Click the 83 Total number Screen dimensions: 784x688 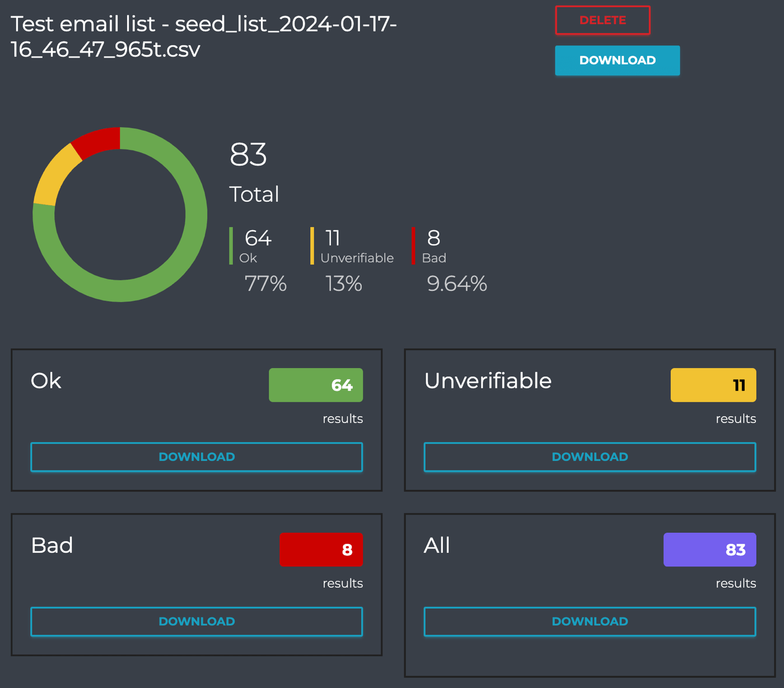click(x=249, y=155)
